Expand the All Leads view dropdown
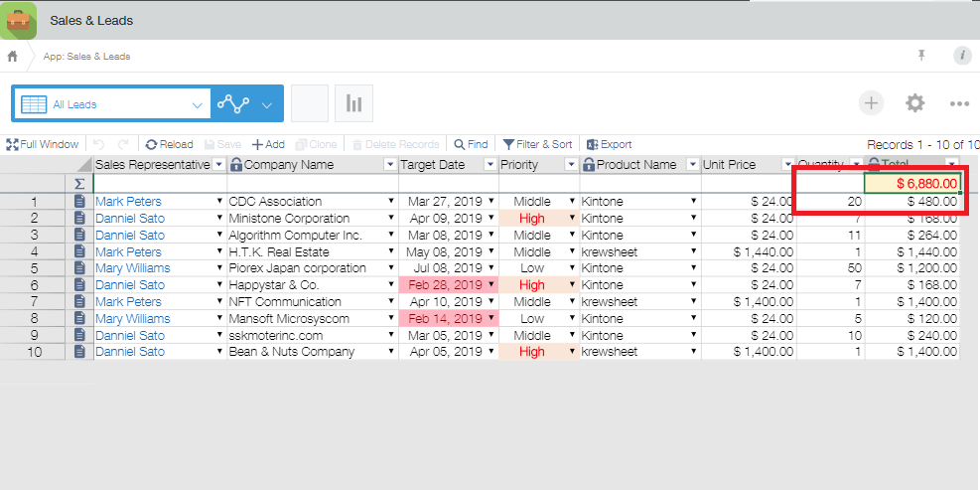The width and height of the screenshot is (980, 490). pos(196,104)
